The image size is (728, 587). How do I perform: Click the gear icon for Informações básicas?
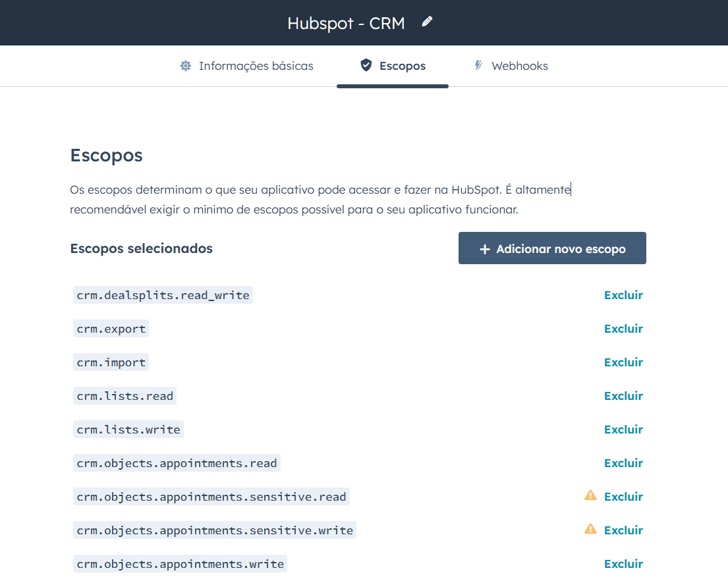click(186, 66)
